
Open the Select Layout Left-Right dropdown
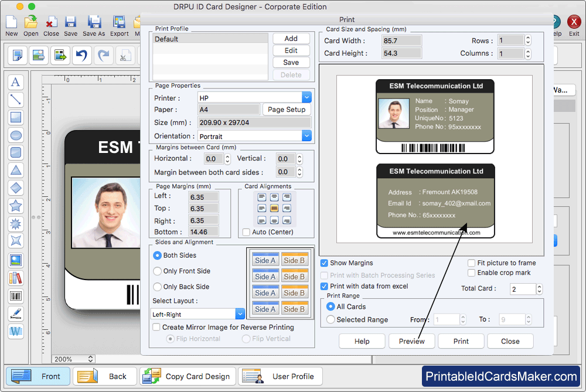[x=240, y=314]
